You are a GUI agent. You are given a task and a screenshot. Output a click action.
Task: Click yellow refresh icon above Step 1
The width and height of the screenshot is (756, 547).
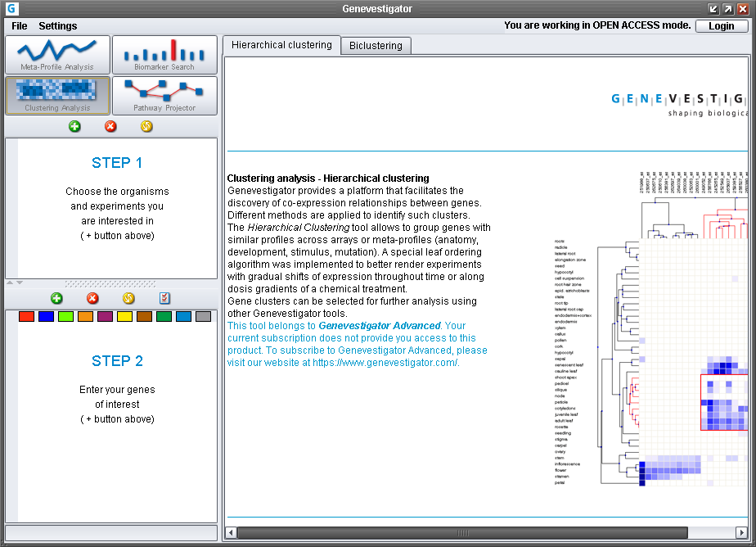point(146,126)
